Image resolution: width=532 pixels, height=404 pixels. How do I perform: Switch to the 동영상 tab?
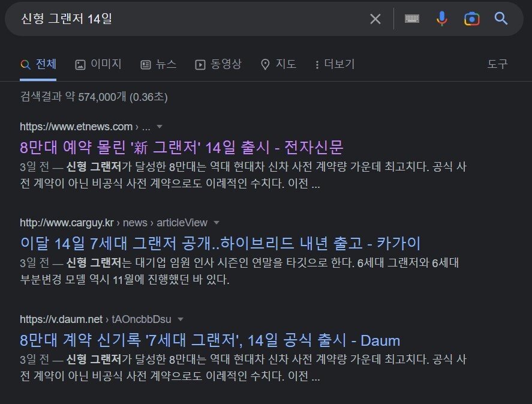coord(218,64)
